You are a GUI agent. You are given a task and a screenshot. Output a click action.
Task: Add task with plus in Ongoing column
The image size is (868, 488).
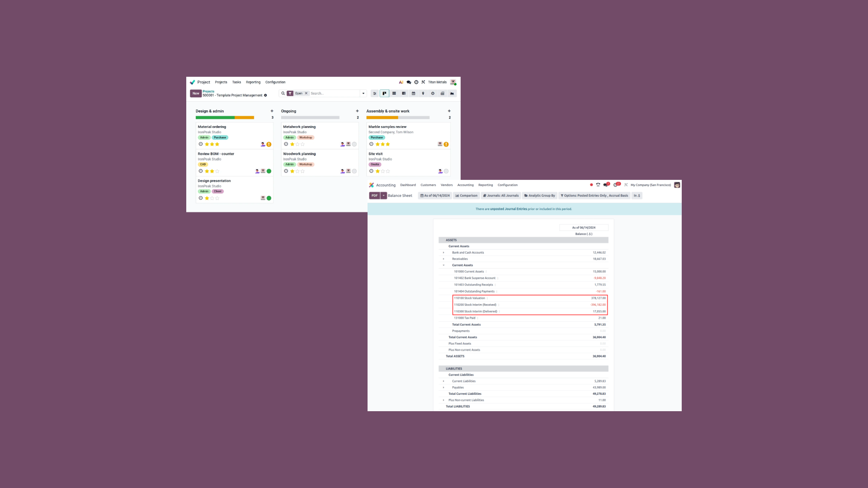tap(357, 111)
